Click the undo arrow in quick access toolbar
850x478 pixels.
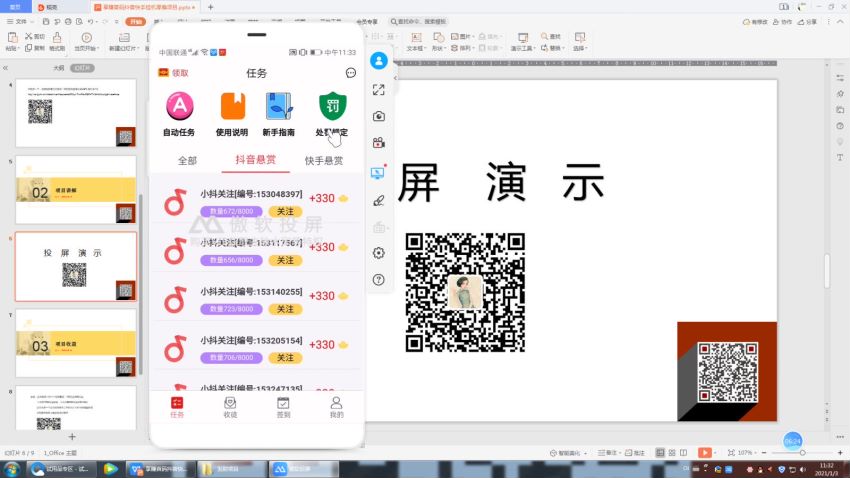(x=91, y=22)
